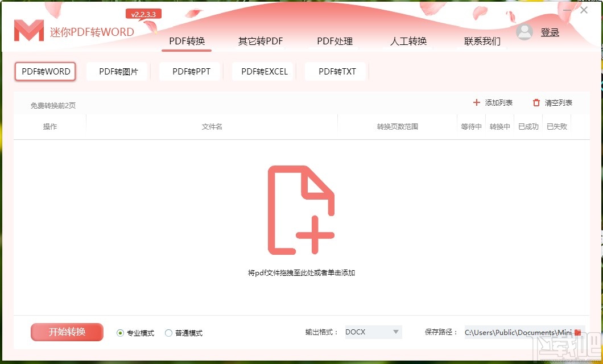Click the 转换中 status column header

[x=499, y=126]
